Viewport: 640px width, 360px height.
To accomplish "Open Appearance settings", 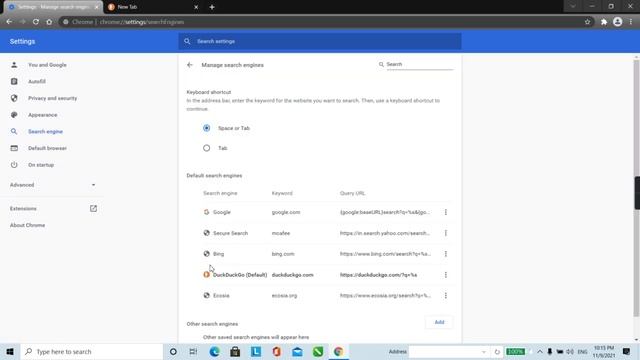I will click(42, 115).
